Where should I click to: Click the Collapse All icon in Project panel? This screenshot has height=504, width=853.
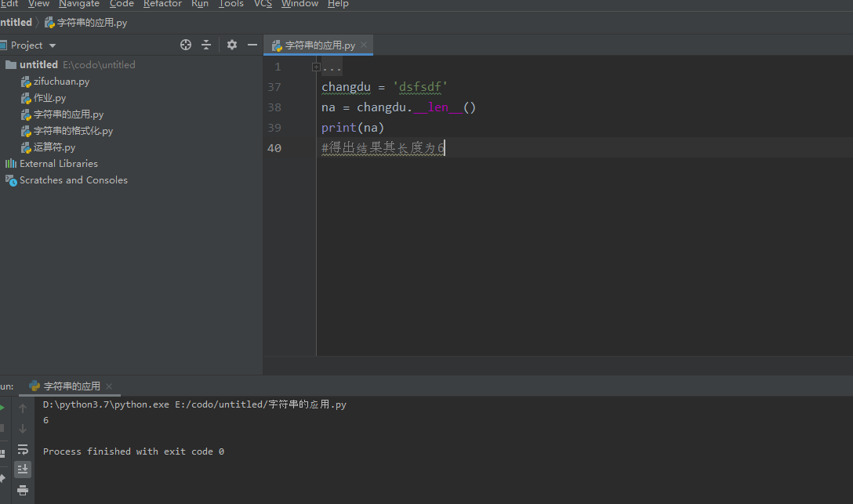206,45
